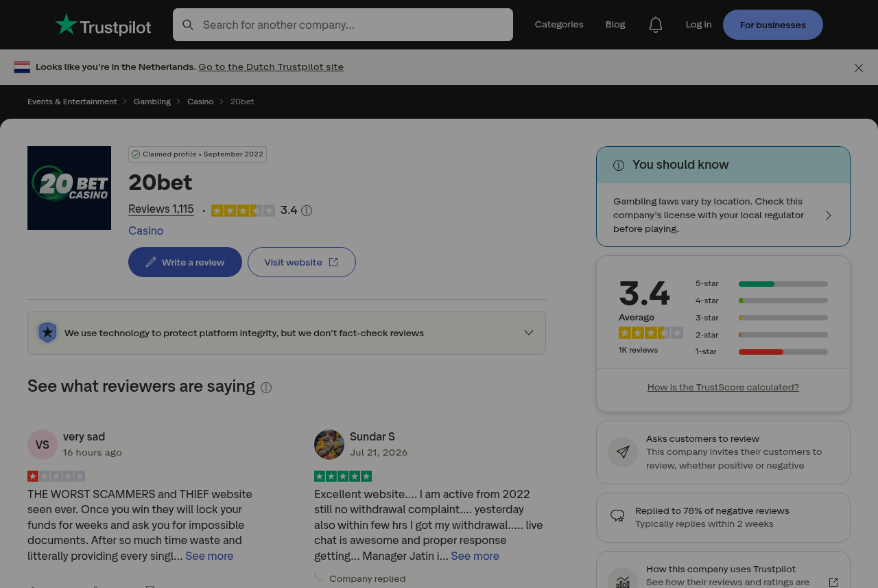This screenshot has width=878, height=588.
Task: Click the Write a review button
Action: tap(185, 262)
